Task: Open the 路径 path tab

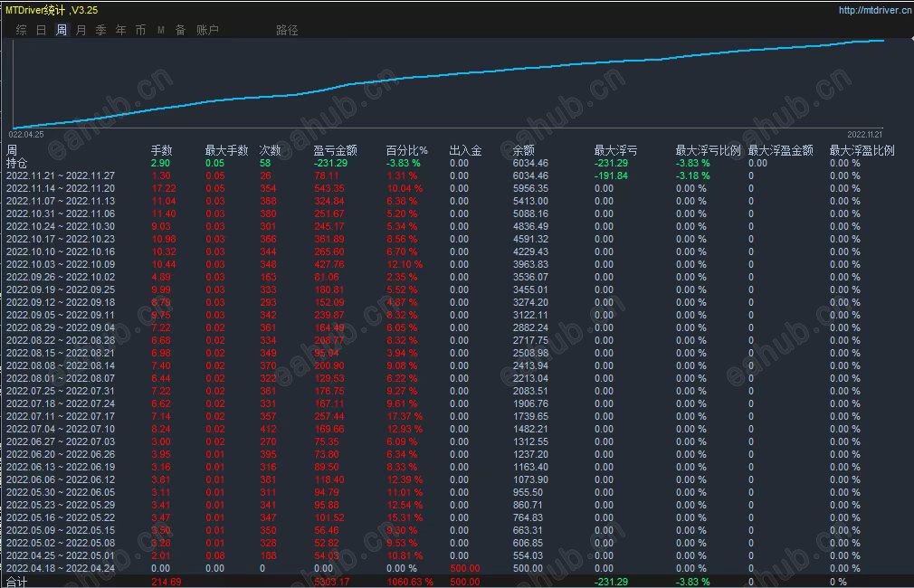Action: click(287, 30)
